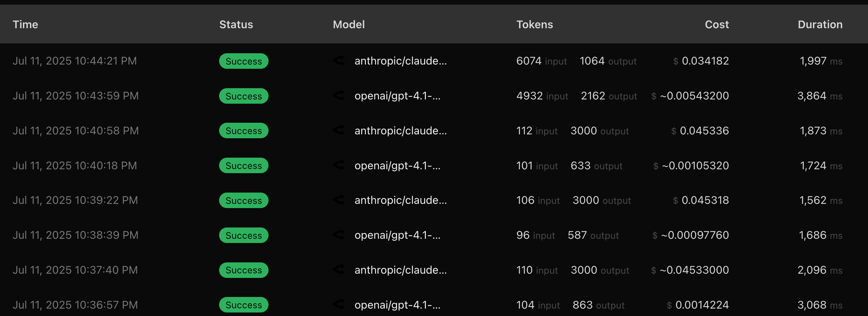The width and height of the screenshot is (868, 316).
Task: Select the Success status on the bottom row
Action: [x=243, y=305]
